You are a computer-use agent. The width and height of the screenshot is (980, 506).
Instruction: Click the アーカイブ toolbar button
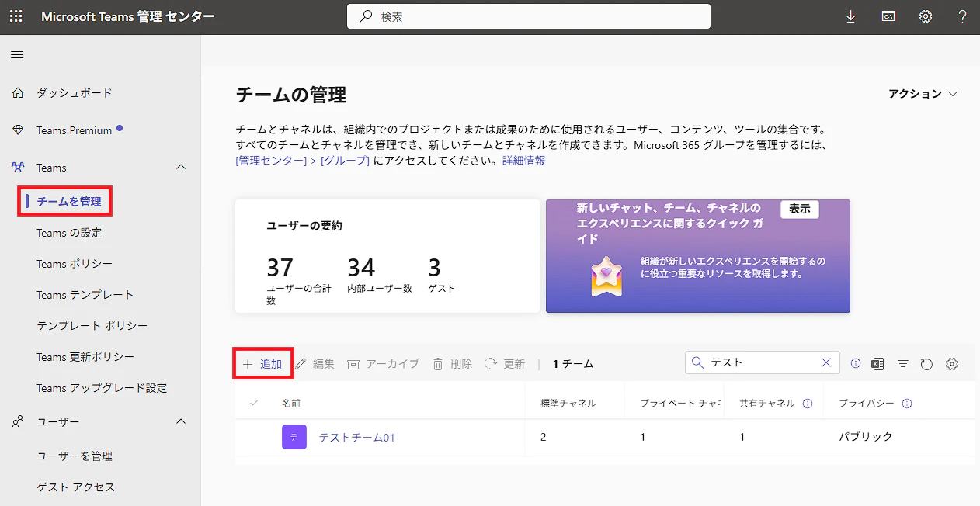tap(383, 364)
